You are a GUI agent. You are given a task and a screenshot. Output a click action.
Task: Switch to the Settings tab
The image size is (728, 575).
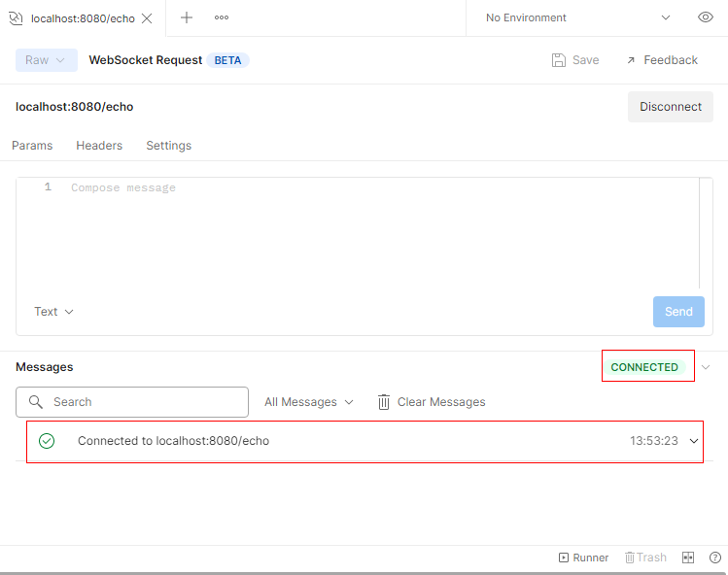[x=168, y=146]
